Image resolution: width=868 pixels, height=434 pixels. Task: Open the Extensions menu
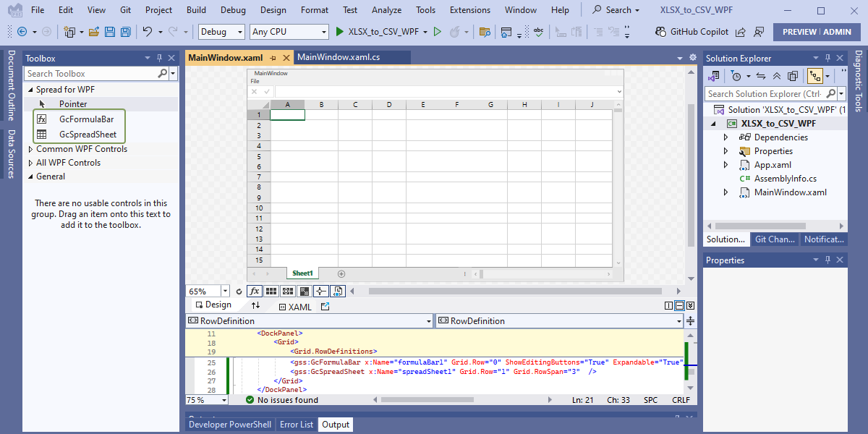tap(470, 10)
